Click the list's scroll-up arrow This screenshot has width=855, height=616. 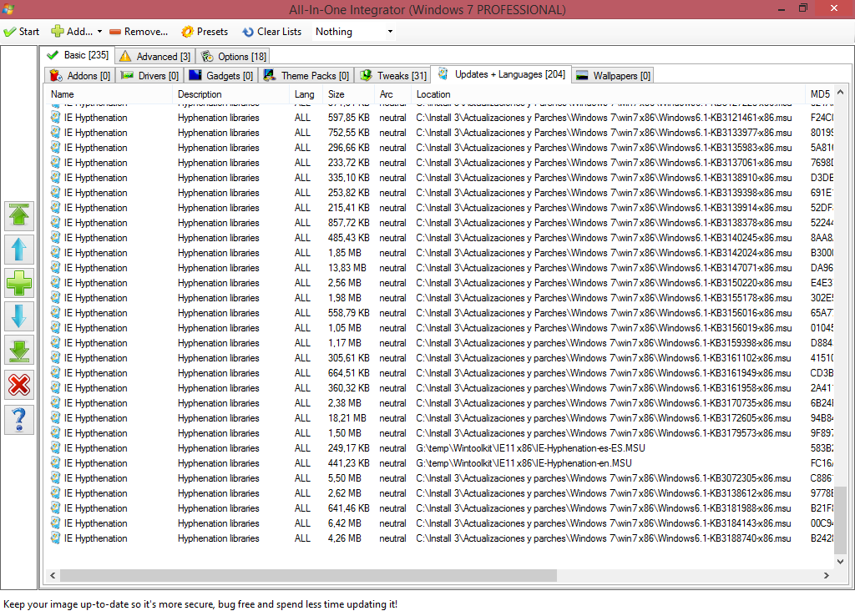tap(840, 92)
